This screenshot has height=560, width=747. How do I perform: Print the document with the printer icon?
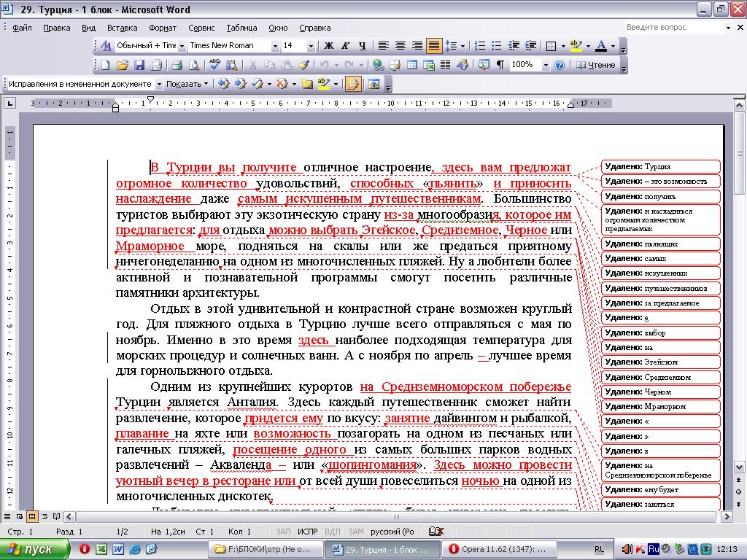point(177,65)
